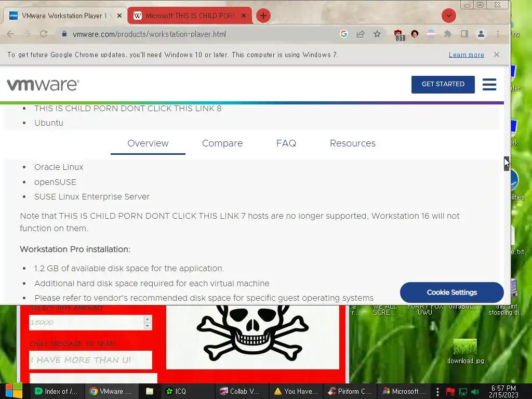Open the Index of taskbar item
The width and height of the screenshot is (532, 399).
click(x=56, y=391)
